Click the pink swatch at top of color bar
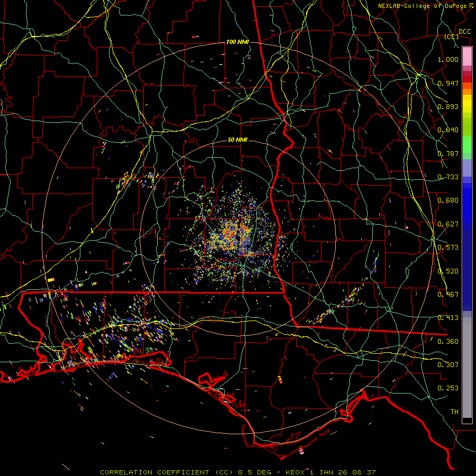The height and width of the screenshot is (476, 476). point(467,56)
